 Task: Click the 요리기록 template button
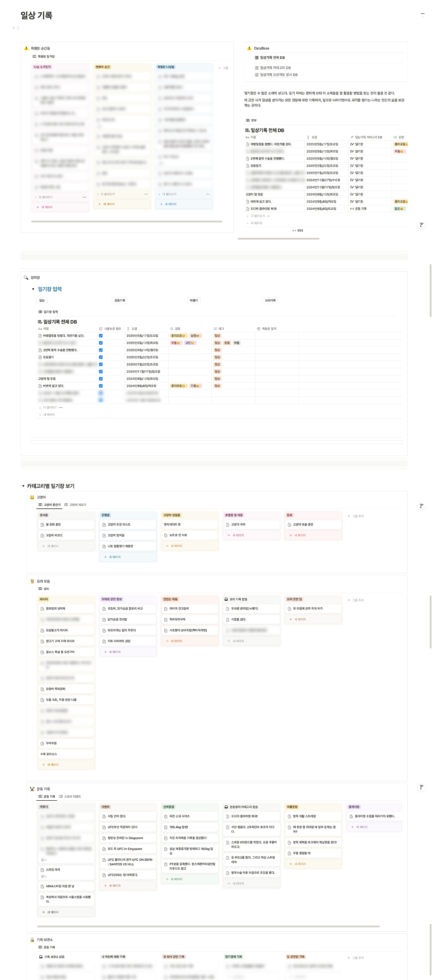[270, 300]
